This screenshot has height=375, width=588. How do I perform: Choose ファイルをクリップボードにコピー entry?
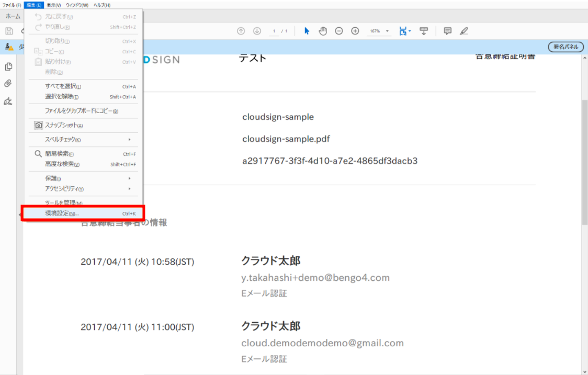click(x=83, y=111)
